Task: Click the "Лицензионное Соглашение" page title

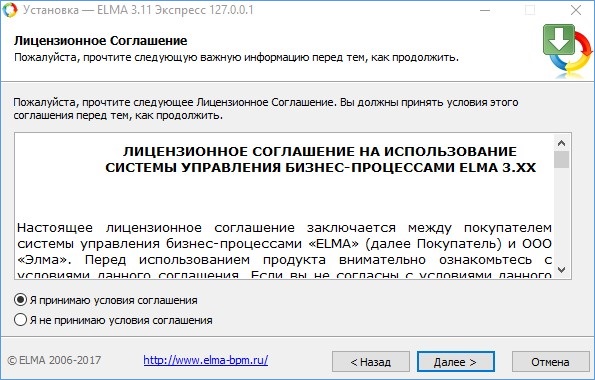Action: pyautogui.click(x=101, y=41)
